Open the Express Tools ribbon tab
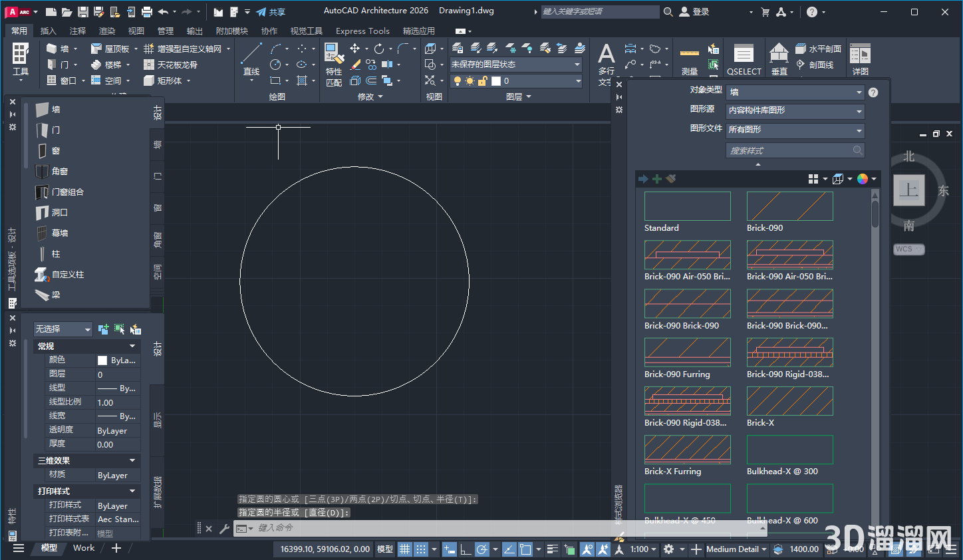 [362, 31]
